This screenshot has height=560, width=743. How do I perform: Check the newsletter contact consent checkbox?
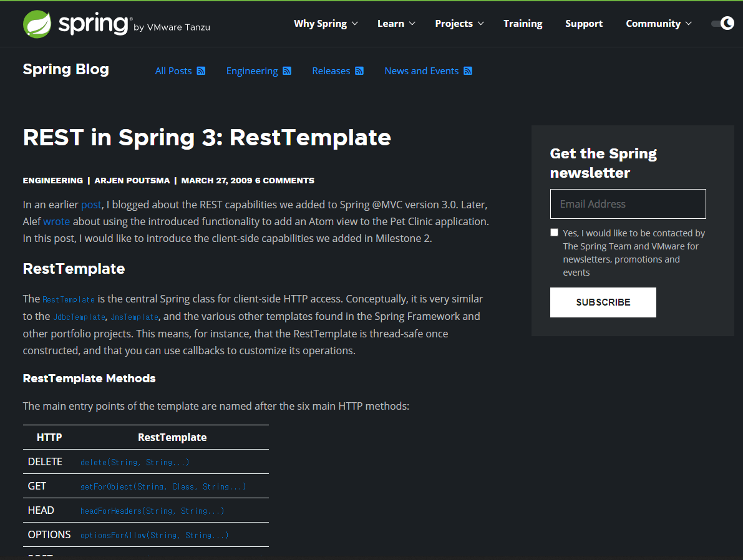click(554, 232)
